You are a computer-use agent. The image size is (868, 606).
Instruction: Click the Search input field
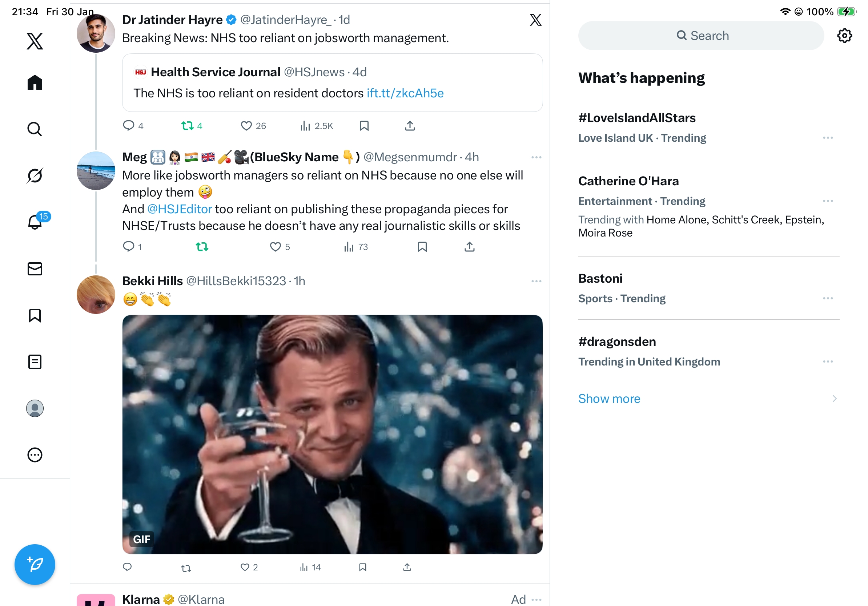point(701,36)
